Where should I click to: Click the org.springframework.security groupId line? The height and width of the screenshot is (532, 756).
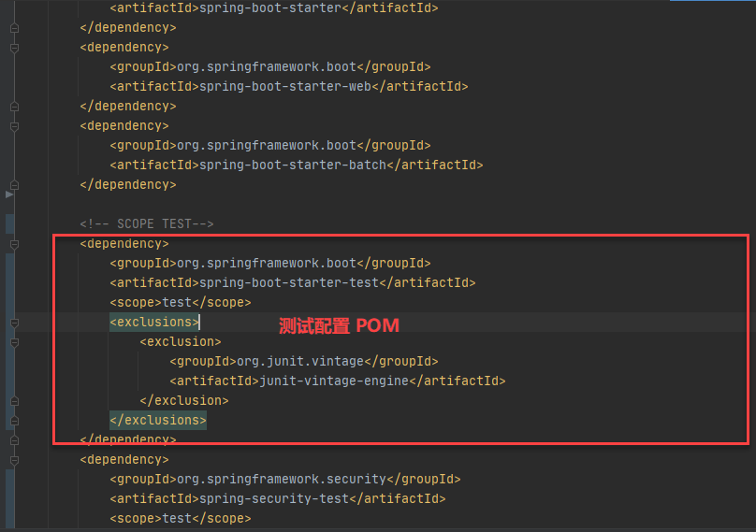pyautogui.click(x=285, y=479)
